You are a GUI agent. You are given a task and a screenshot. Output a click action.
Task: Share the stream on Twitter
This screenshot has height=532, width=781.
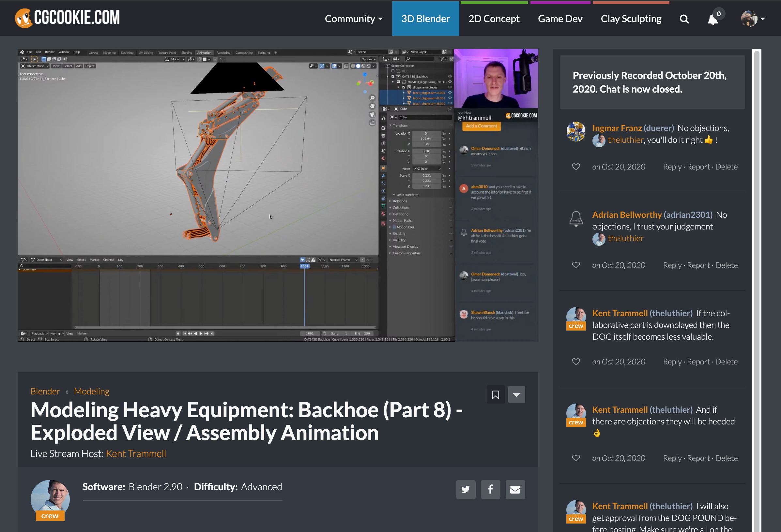pos(466,489)
